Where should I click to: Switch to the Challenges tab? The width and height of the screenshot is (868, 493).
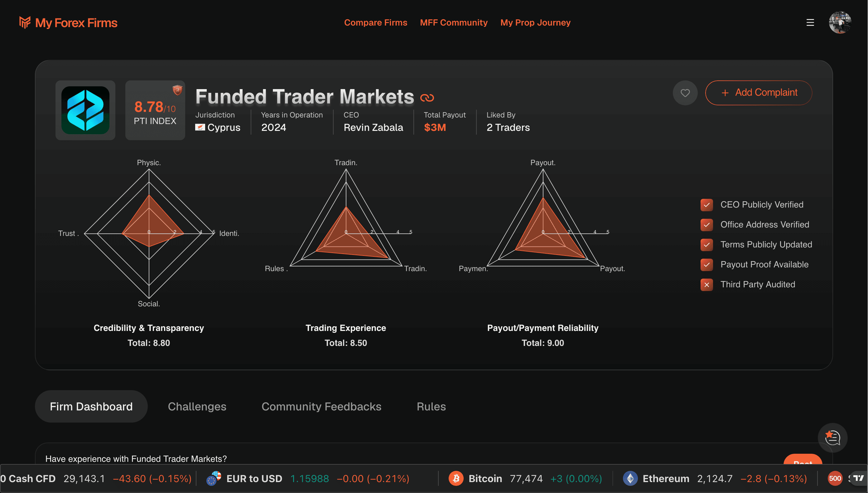(x=197, y=406)
